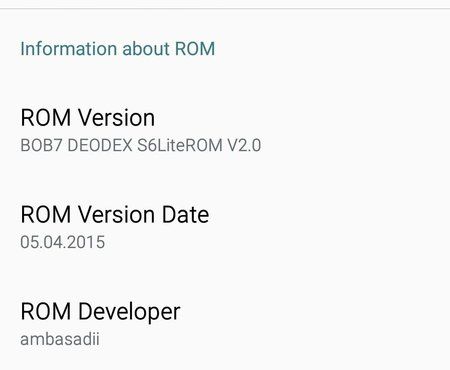450x370 pixels.
Task: Click the word 'Developer' in ROM Developer
Action: 129,312
